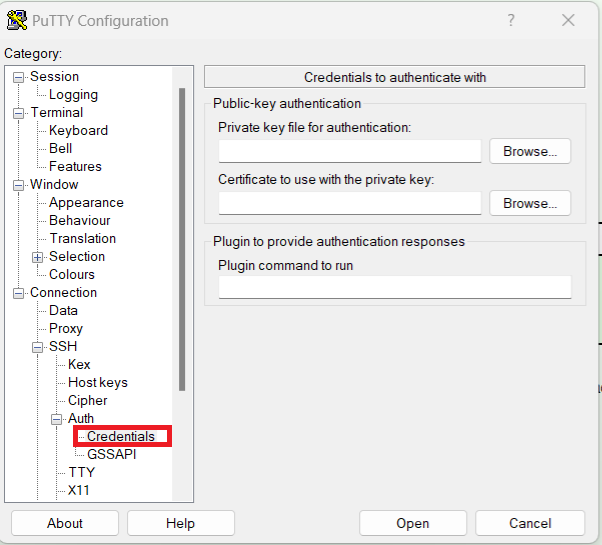Collapse the Auth tree node

(57, 419)
